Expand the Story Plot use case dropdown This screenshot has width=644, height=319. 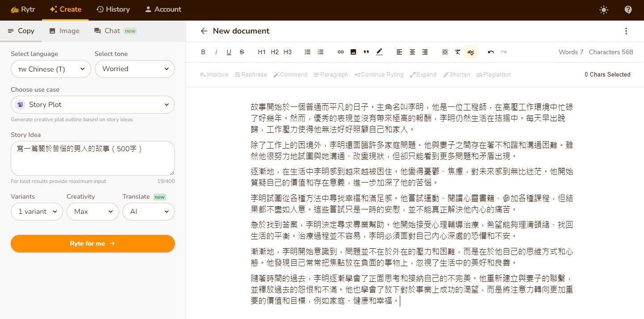point(93,105)
